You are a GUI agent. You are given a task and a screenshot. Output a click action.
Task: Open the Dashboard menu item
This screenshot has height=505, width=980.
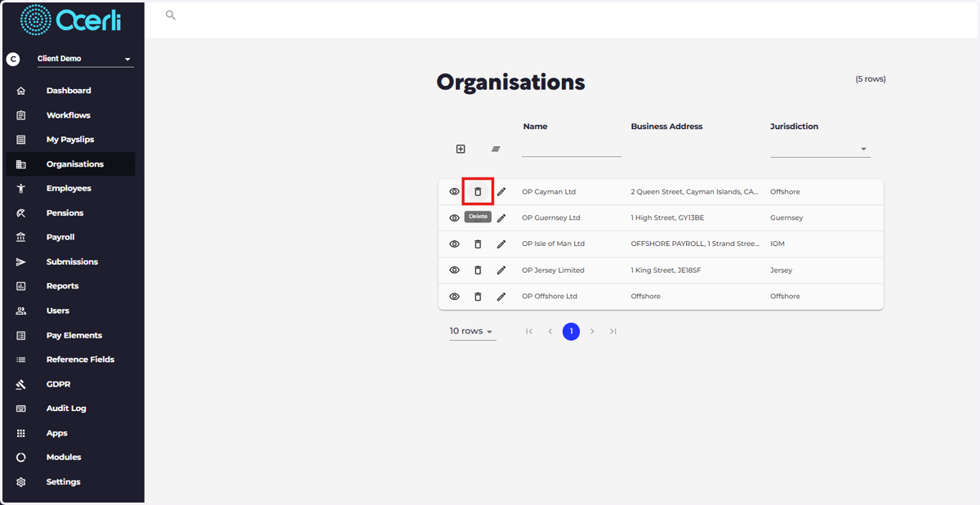[x=70, y=91]
